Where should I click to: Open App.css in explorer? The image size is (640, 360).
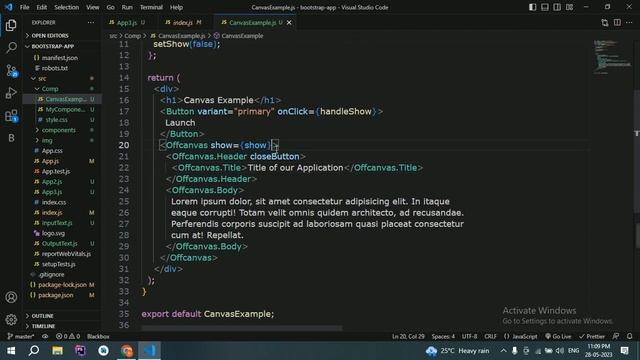52,151
